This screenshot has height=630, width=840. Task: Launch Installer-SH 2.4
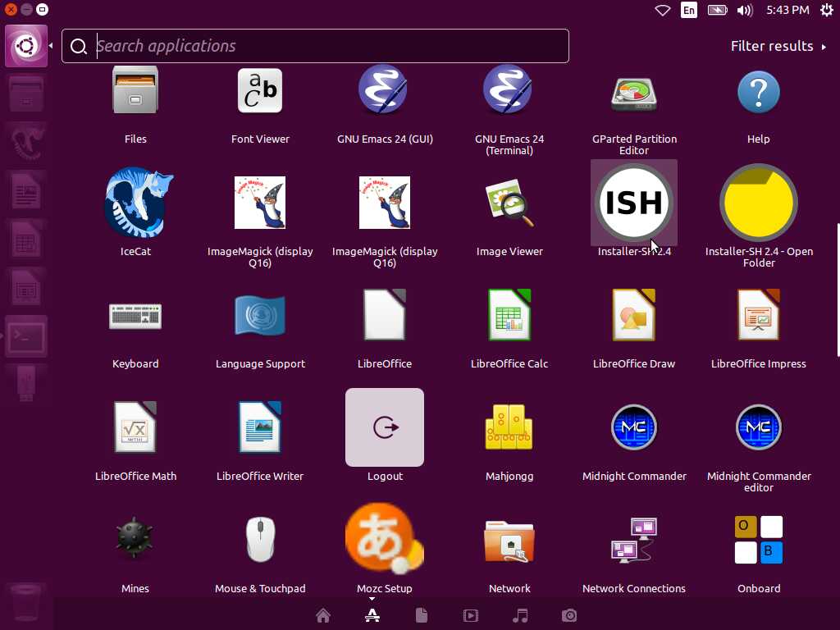tap(634, 203)
